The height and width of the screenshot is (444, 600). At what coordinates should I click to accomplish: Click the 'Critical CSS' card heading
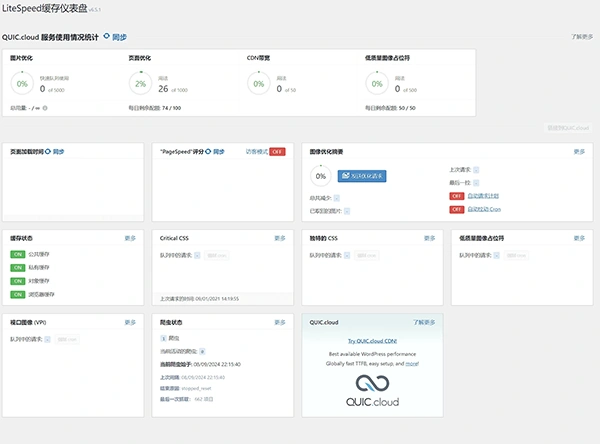point(174,238)
